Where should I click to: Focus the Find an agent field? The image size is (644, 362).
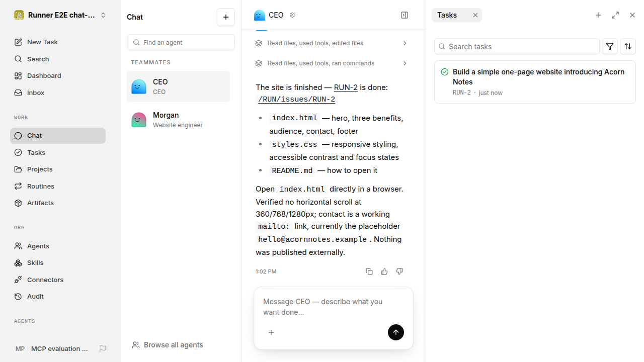181,42
